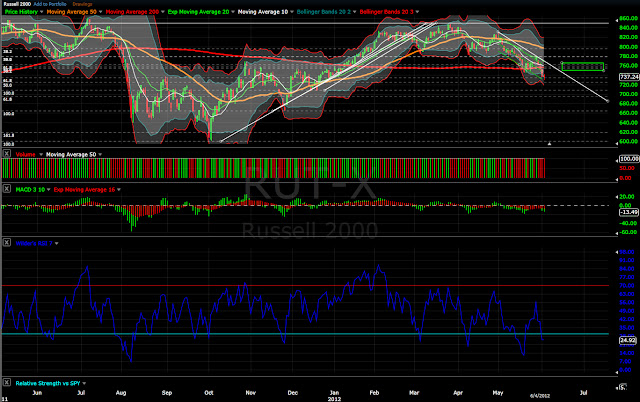Image resolution: width=640 pixels, height=402 pixels.
Task: Open the Exp Moving Average 20 dropdown
Action: (233, 12)
